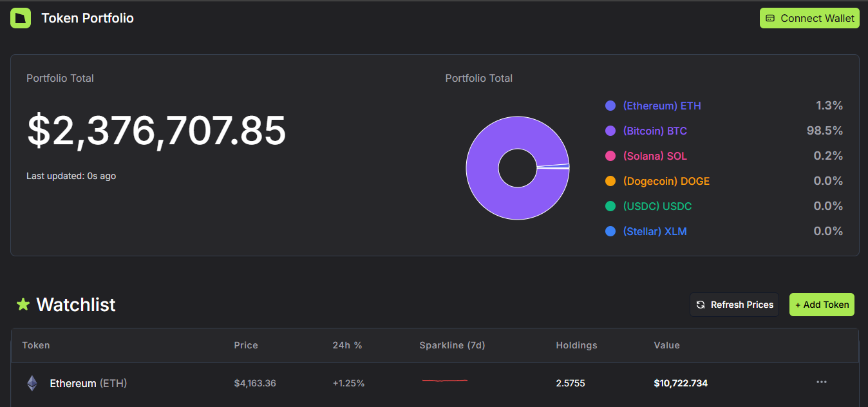Click the Ethereum 7d sparkline chart
The height and width of the screenshot is (407, 868).
[445, 381]
